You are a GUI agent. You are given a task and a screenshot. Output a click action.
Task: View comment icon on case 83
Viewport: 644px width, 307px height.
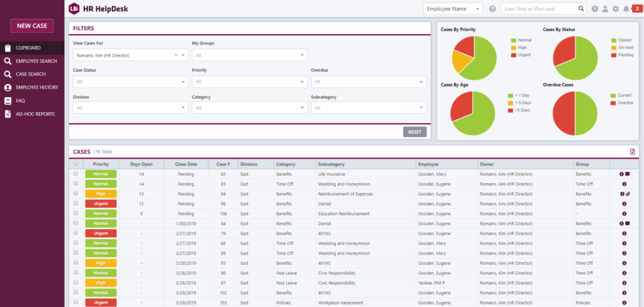(627, 174)
